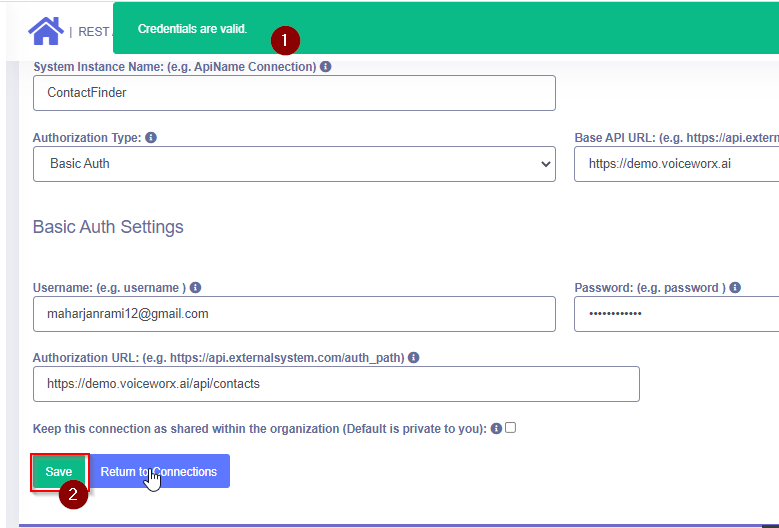
Task: Click into the Base API URL field
Action: [676, 164]
